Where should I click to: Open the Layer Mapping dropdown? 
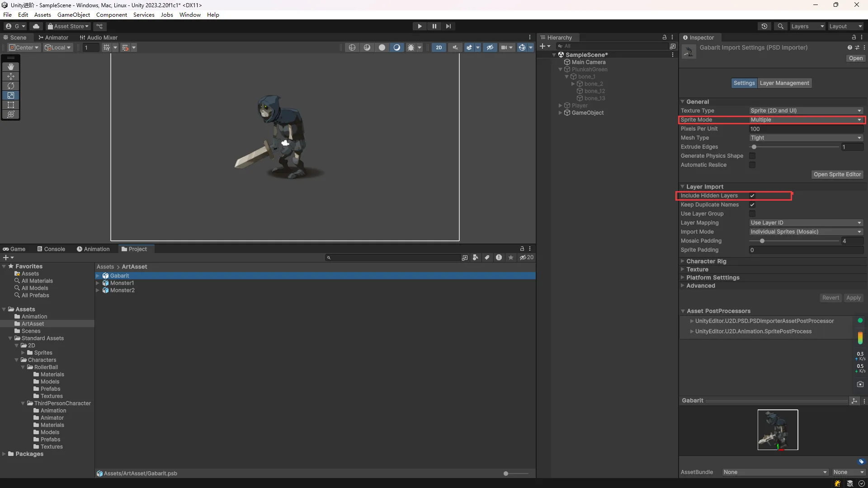[806, 223]
